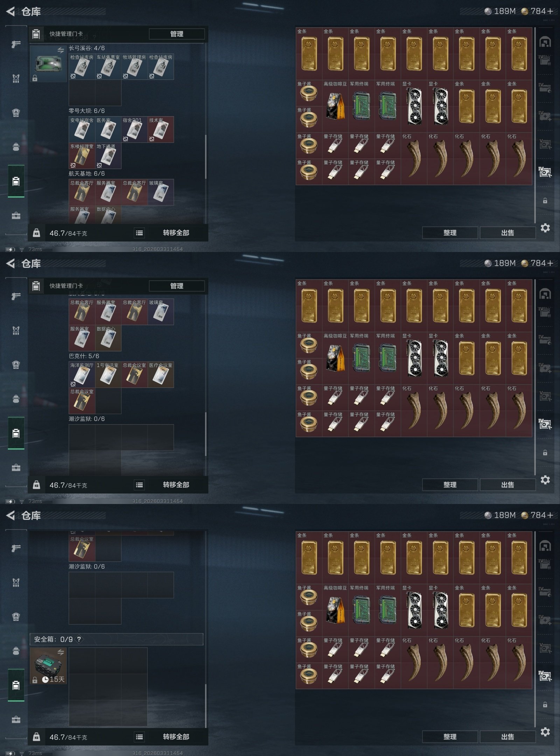This screenshot has width=560, height=756.
Task: Click the swap arrows on the keycard case
Action: [x=61, y=50]
